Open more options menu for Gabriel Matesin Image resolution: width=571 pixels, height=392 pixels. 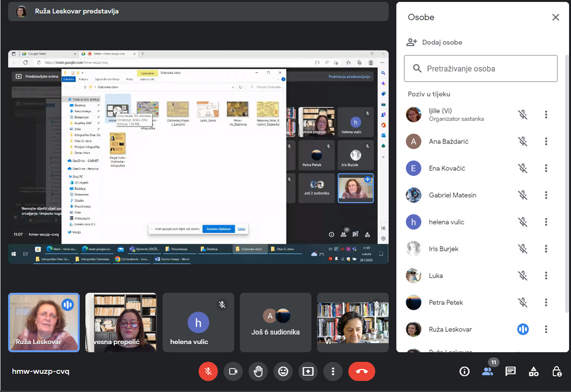[546, 195]
